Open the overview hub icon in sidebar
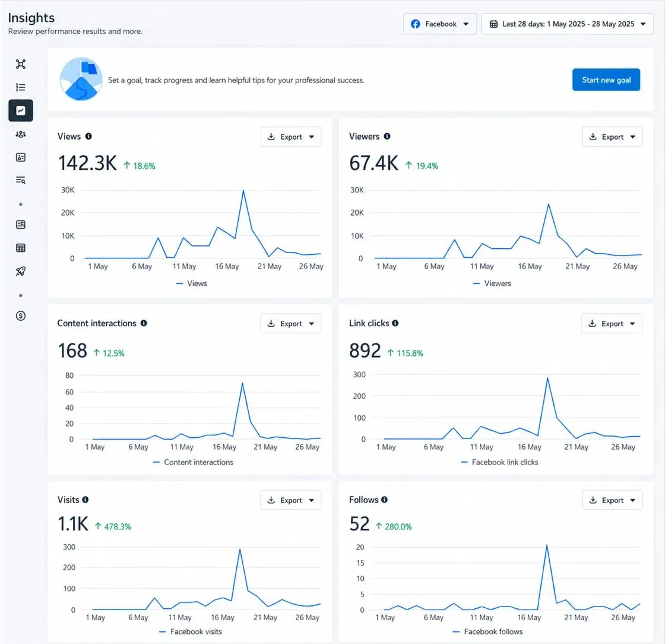The image size is (665, 644). click(20, 64)
